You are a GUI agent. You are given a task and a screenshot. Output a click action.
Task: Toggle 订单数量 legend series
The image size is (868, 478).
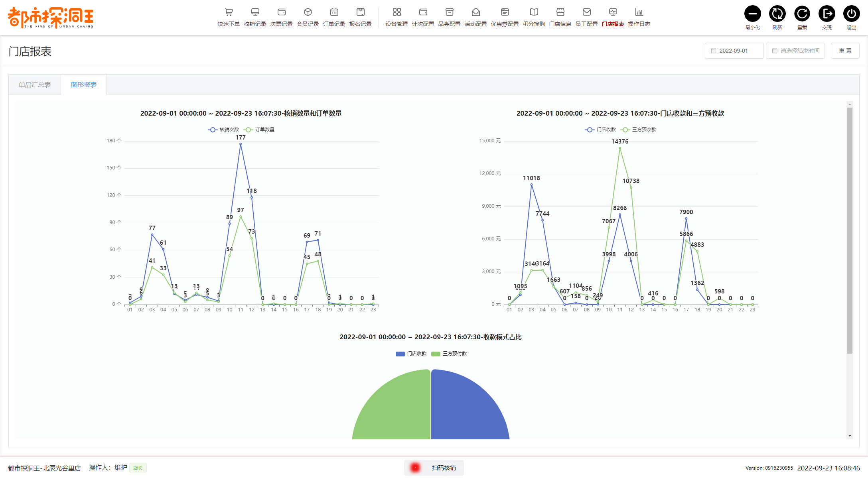259,130
